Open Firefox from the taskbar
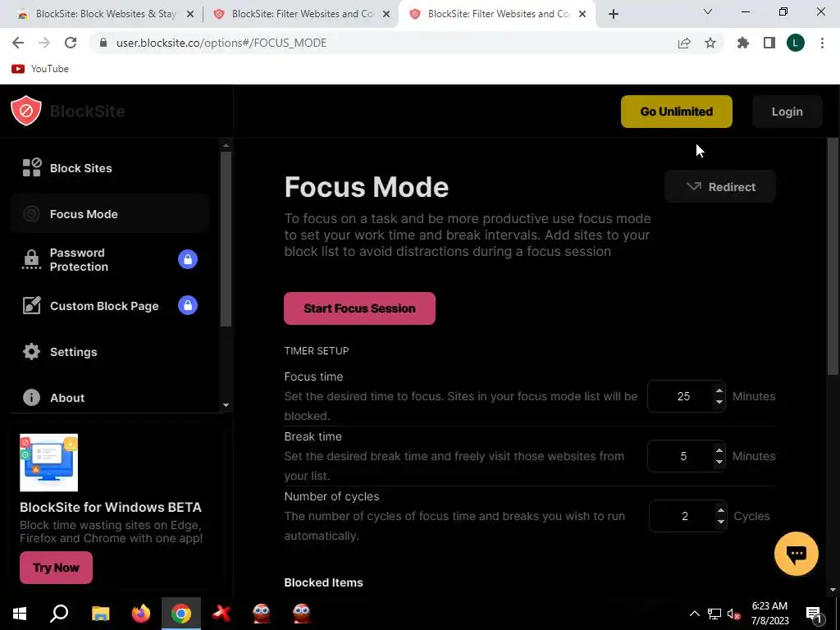Image resolution: width=840 pixels, height=630 pixels. point(141,614)
